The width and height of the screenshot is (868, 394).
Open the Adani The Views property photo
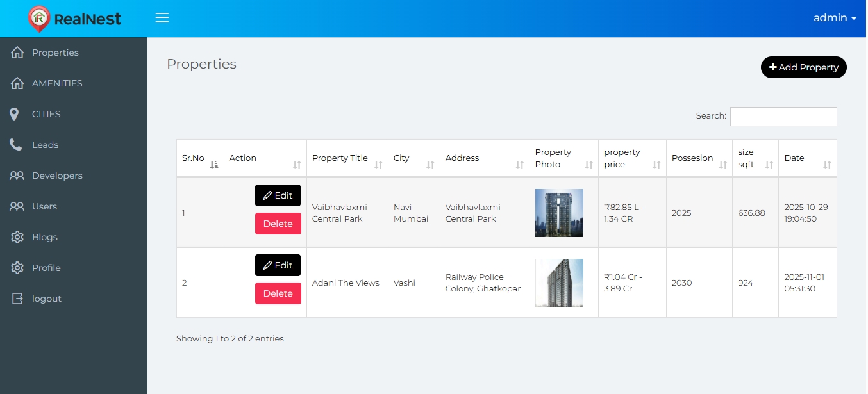tap(559, 283)
